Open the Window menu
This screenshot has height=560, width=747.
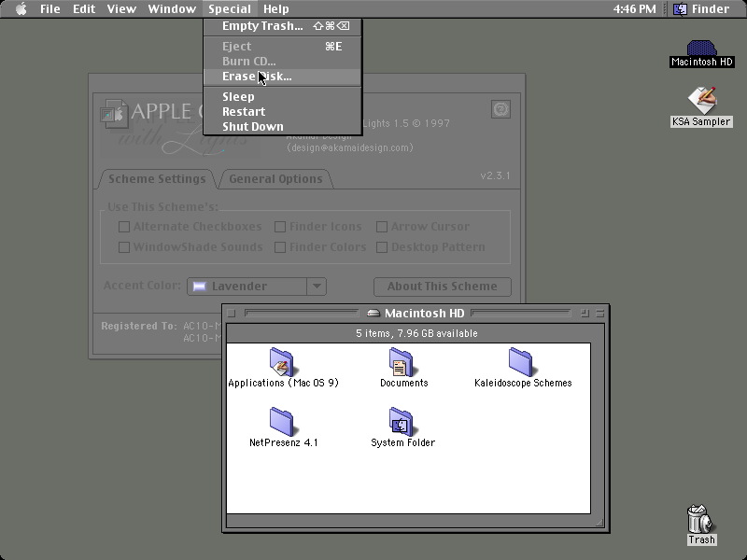172,8
